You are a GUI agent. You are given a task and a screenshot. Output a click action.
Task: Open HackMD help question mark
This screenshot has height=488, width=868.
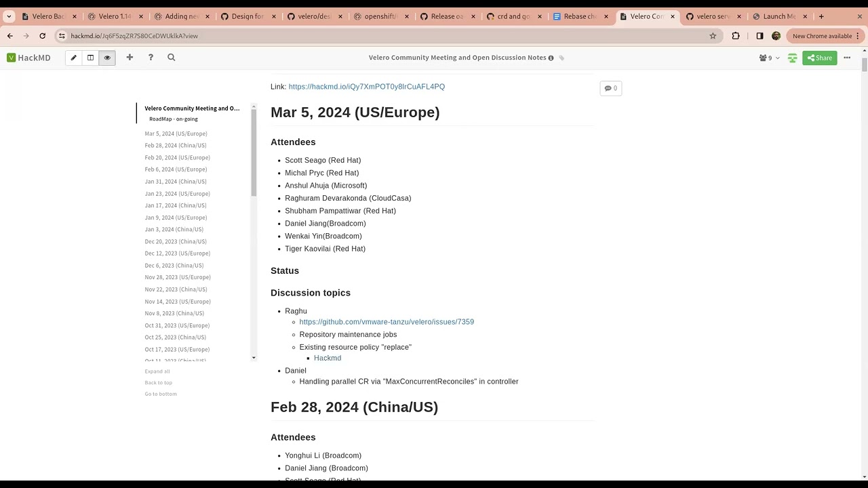coord(151,58)
